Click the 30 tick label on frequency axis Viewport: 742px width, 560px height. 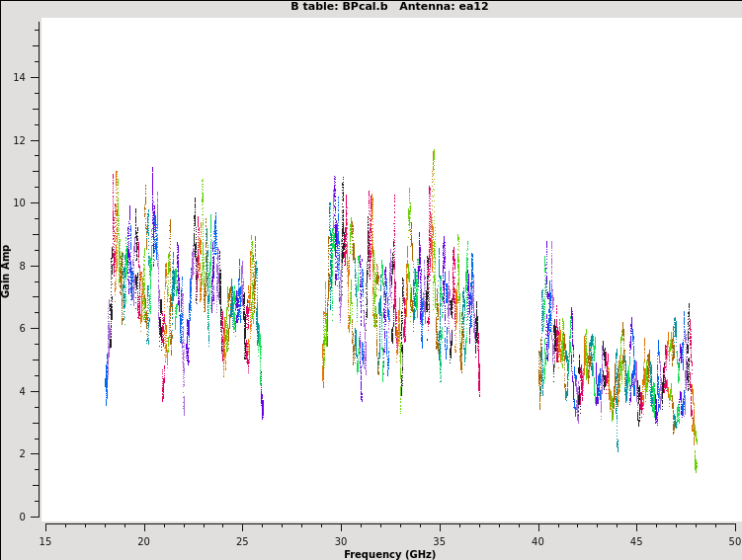pos(341,541)
